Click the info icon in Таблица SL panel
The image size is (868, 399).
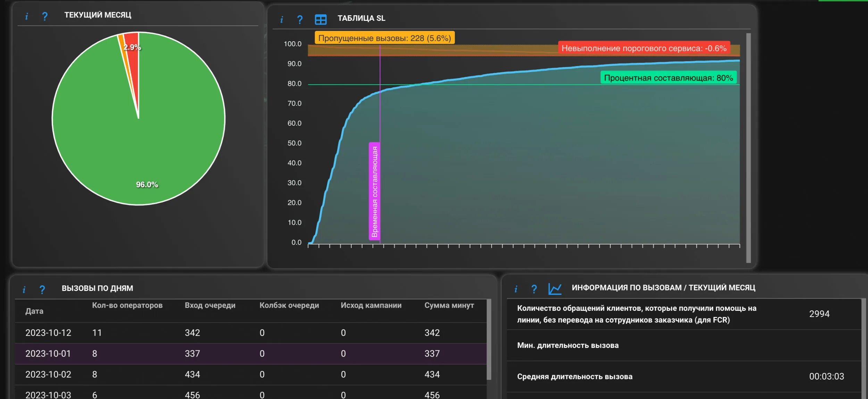282,19
